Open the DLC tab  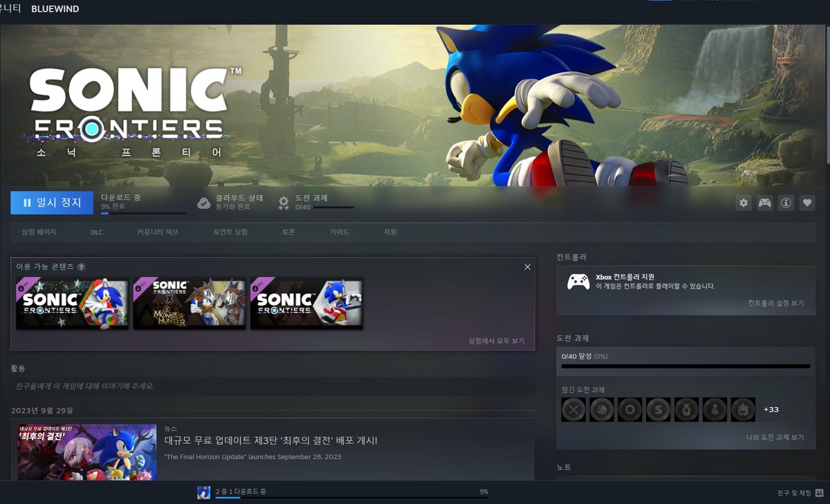click(x=97, y=232)
